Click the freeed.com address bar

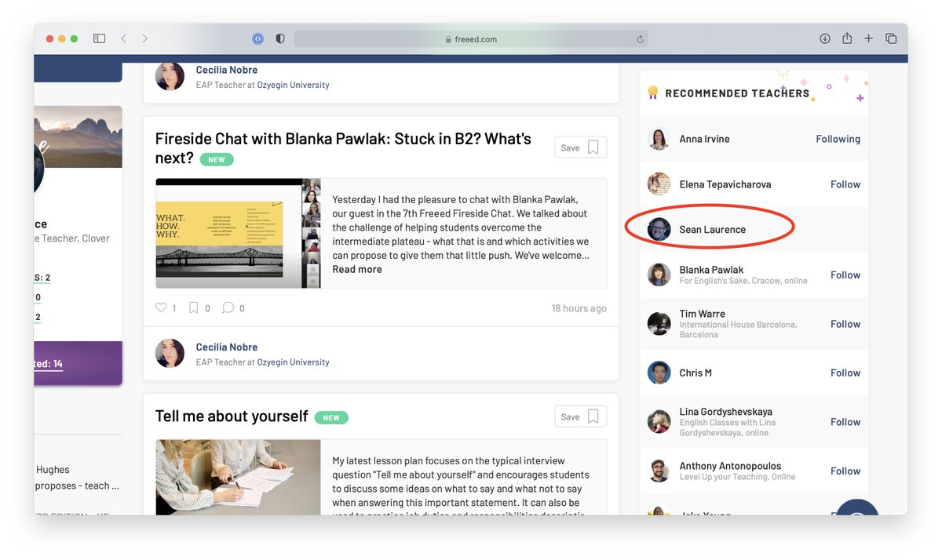point(471,39)
